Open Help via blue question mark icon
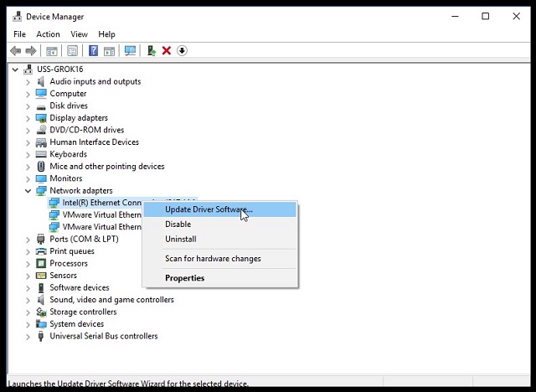 [93, 51]
